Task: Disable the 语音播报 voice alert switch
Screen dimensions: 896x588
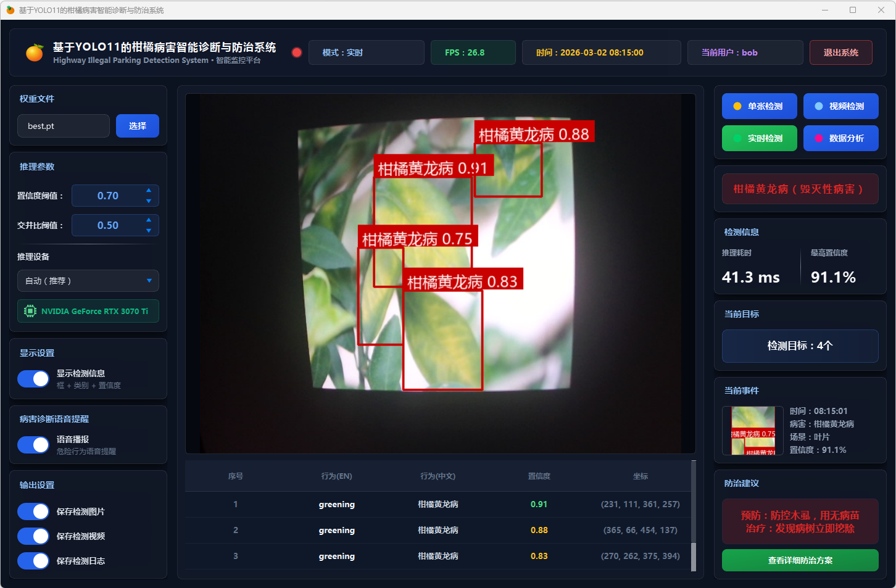Action: click(33, 445)
